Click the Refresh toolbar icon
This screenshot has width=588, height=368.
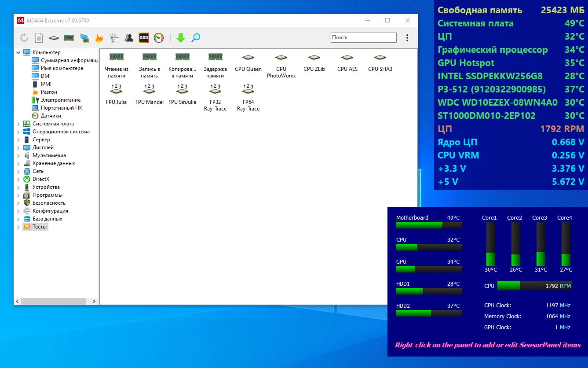pos(24,38)
